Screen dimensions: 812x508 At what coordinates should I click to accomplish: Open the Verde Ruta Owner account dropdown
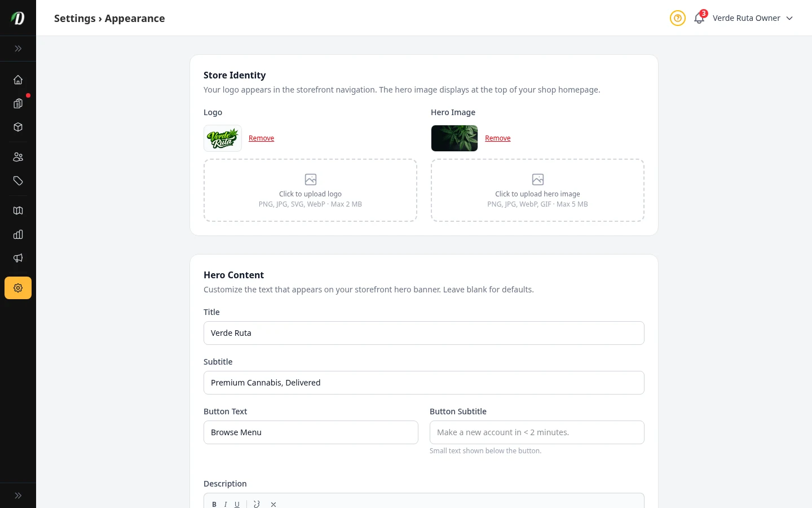tap(752, 18)
